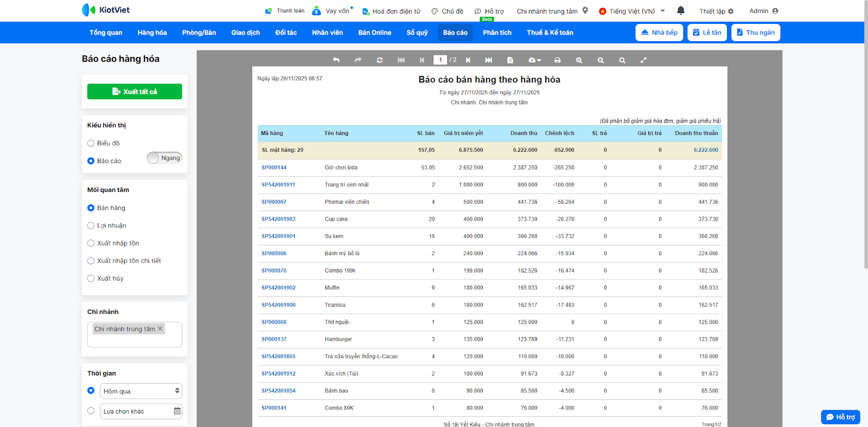
Task: Open the Hôm qua time dropdown
Action: pyautogui.click(x=141, y=391)
